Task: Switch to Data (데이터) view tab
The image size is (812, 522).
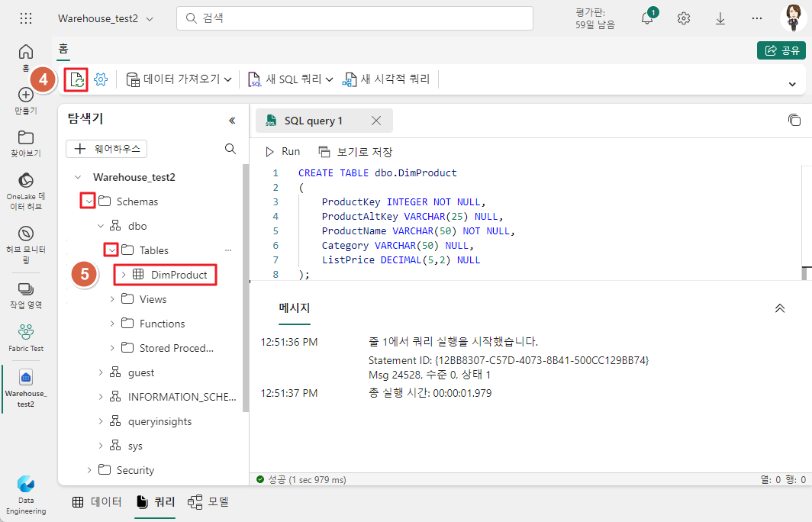Action: coord(97,501)
